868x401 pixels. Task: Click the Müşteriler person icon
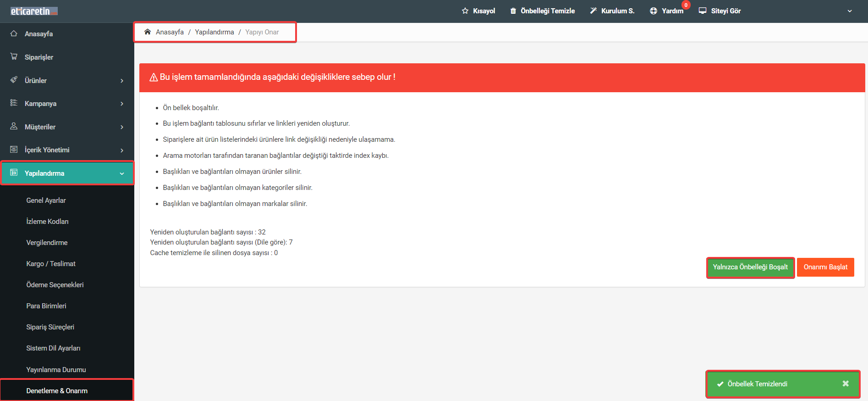pos(14,126)
